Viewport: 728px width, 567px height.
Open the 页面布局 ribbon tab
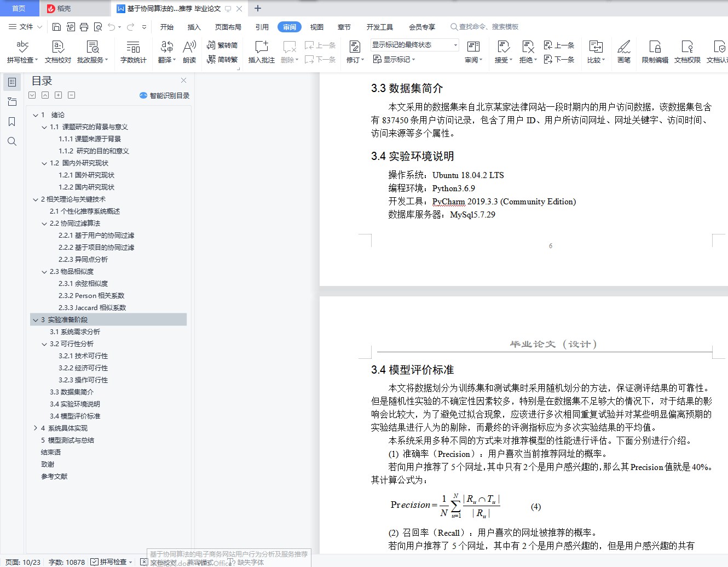click(x=228, y=27)
